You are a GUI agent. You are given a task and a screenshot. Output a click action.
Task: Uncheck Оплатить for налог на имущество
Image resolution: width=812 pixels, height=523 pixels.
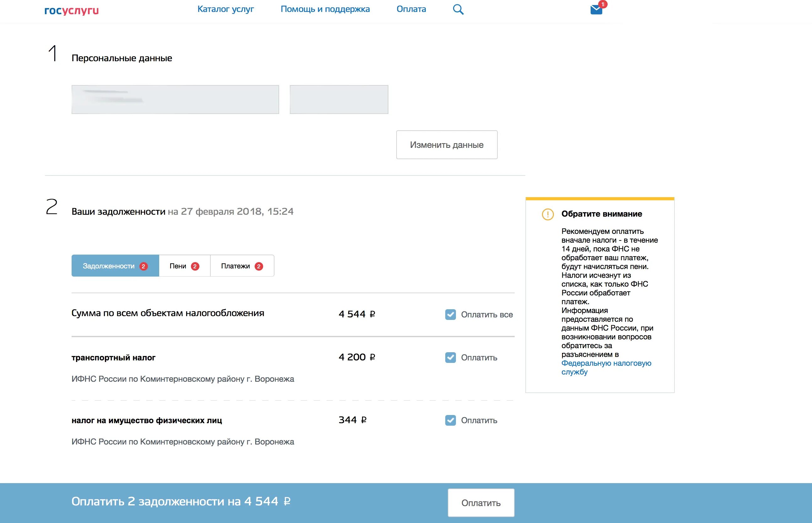click(x=450, y=420)
